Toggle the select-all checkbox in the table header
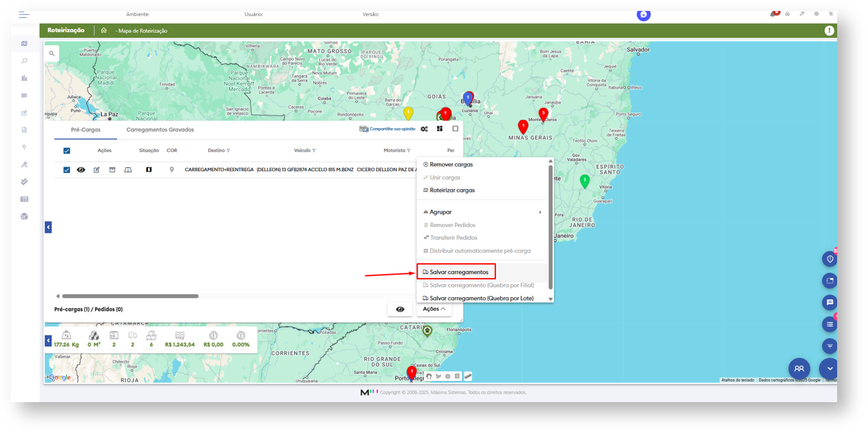The image size is (868, 433). click(x=66, y=151)
